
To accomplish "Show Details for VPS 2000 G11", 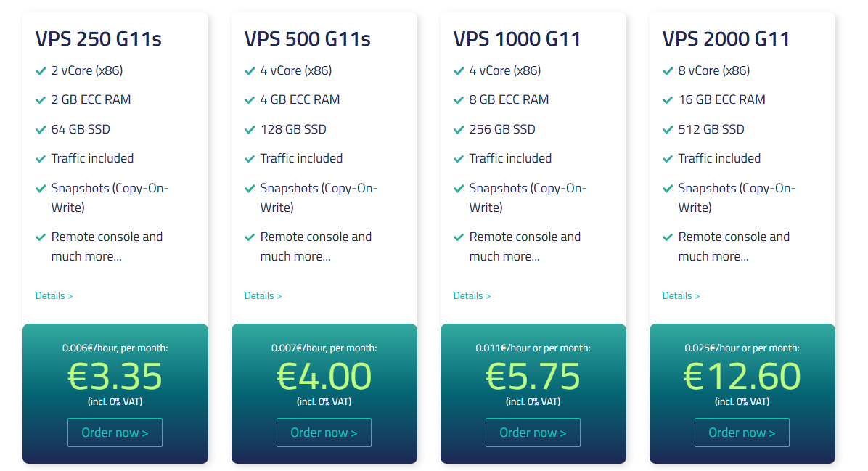I will (x=681, y=295).
